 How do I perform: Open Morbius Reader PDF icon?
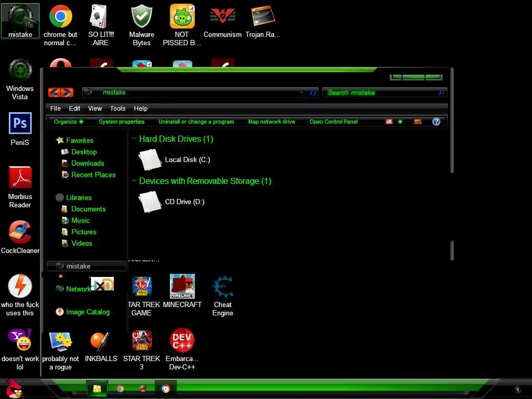[20, 187]
